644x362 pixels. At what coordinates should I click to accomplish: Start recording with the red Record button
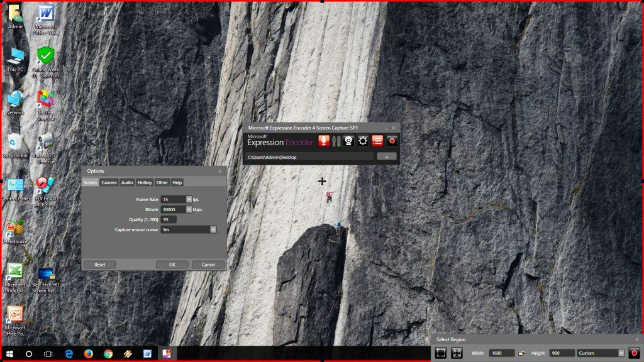click(392, 141)
